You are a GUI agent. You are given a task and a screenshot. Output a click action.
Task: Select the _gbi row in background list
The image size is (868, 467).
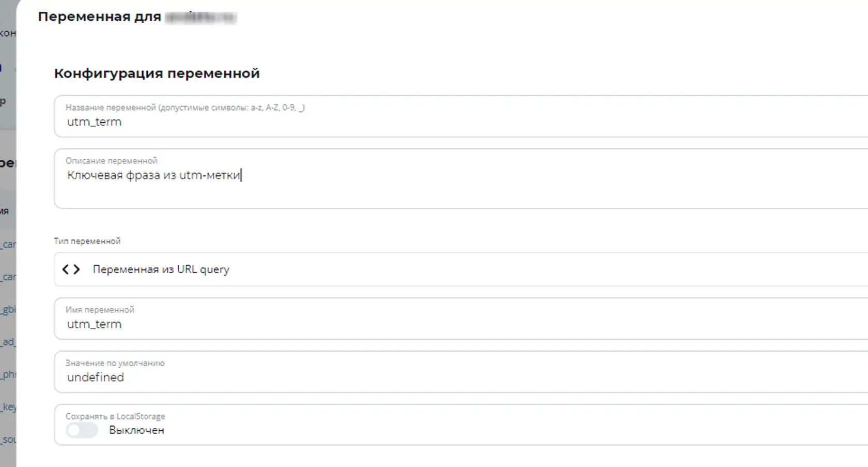8,309
